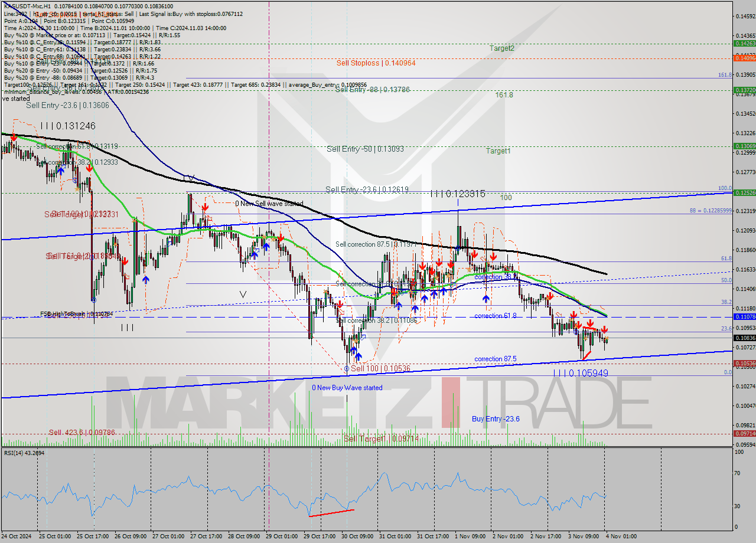Image resolution: width=756 pixels, height=543 pixels.
Task: Click the green 0.12526 price tag
Action: tap(744, 192)
